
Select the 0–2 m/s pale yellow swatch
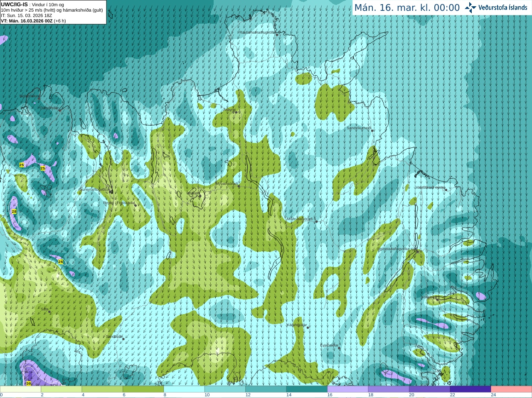click(20, 389)
